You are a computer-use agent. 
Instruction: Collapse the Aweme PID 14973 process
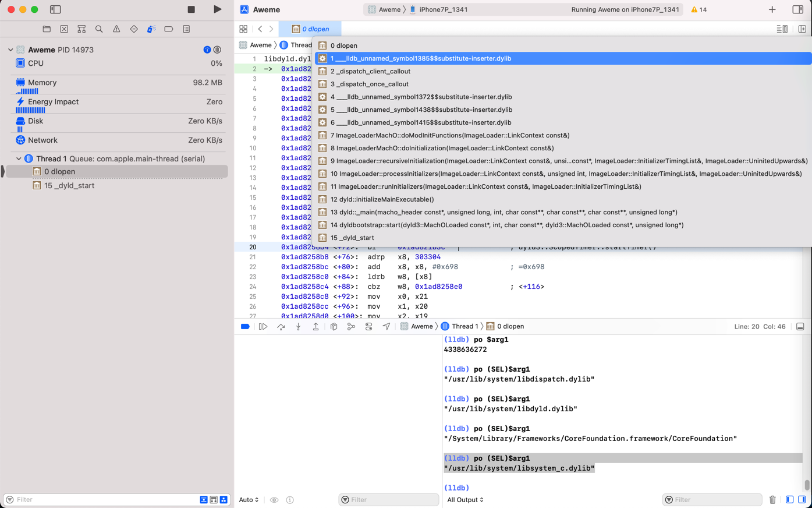[10, 50]
